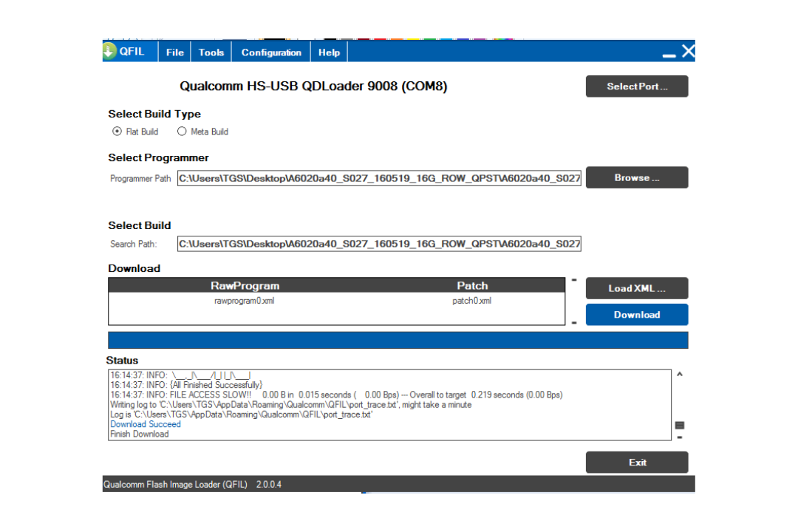Click the FILE ACCESS SLOW log line
The height and width of the screenshot is (532, 798).
(x=336, y=395)
